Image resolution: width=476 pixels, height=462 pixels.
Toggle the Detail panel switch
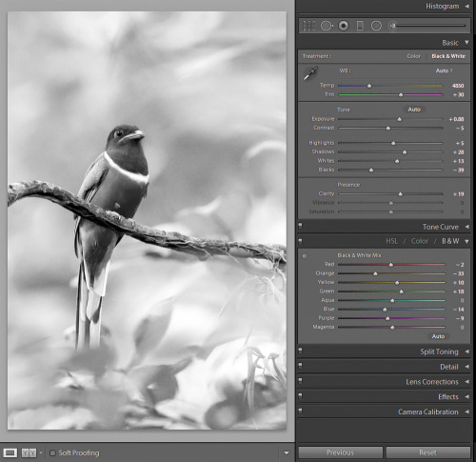pyautogui.click(x=300, y=366)
